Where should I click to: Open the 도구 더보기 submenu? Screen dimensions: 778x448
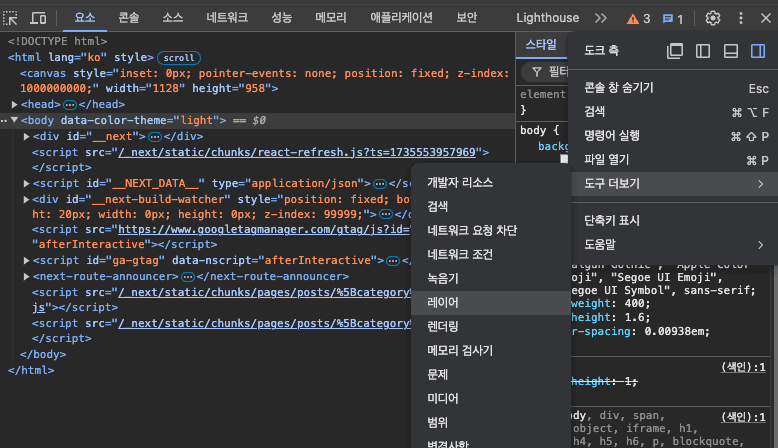tap(675, 184)
